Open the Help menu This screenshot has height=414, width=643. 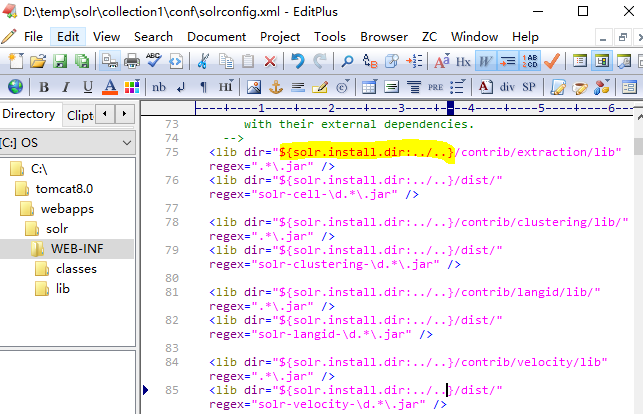coord(525,37)
